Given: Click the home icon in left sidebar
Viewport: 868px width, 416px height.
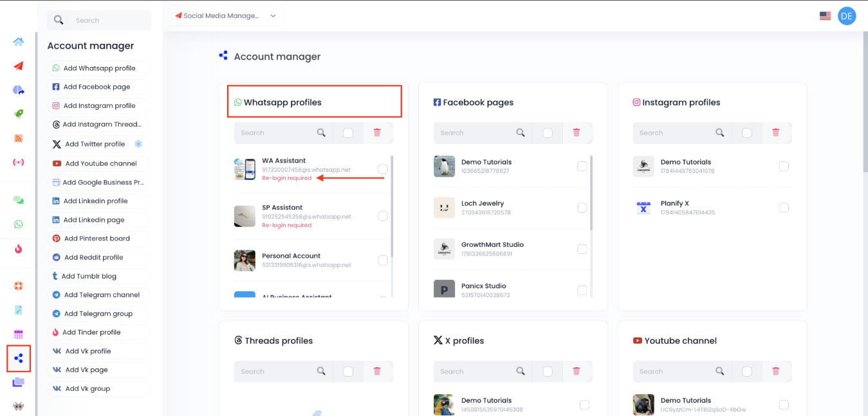Looking at the screenshot, I should click(19, 42).
